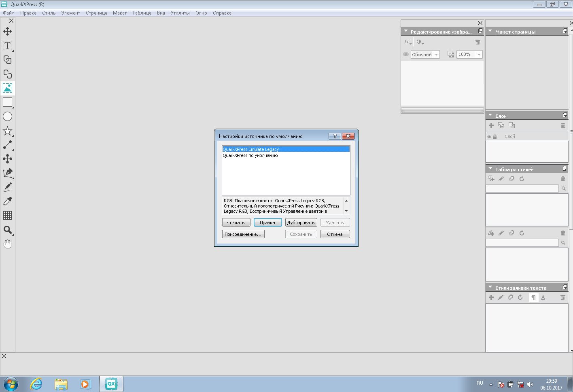The height and width of the screenshot is (392, 573).
Task: Select the Table tool
Action: point(7,215)
